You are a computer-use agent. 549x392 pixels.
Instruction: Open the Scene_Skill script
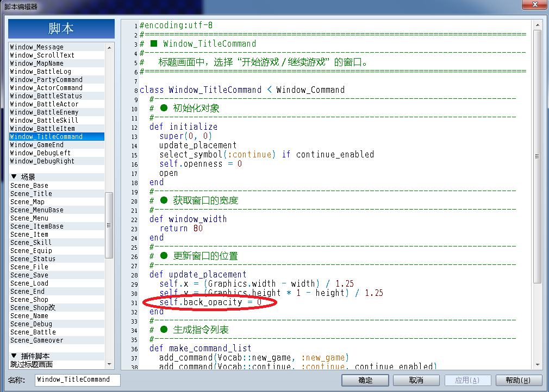point(57,242)
